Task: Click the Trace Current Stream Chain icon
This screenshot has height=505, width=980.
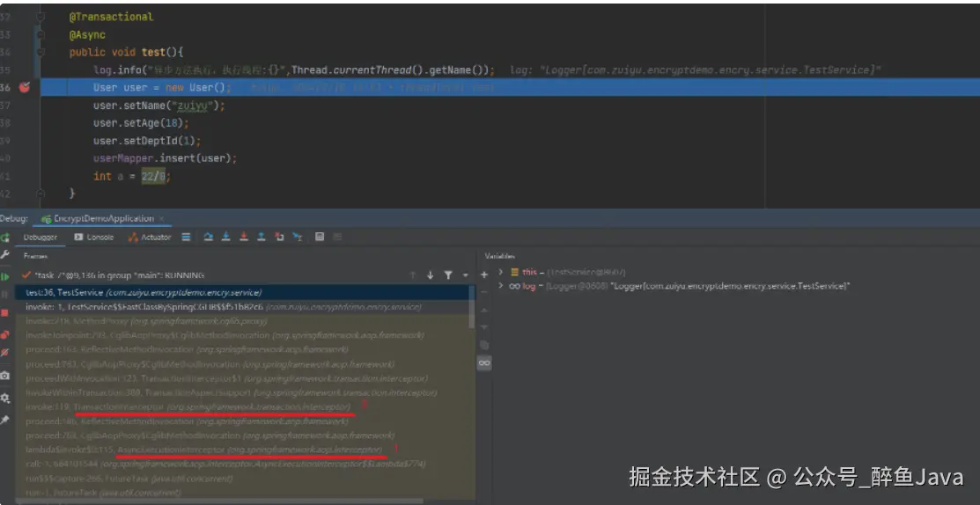Action: [x=337, y=238]
